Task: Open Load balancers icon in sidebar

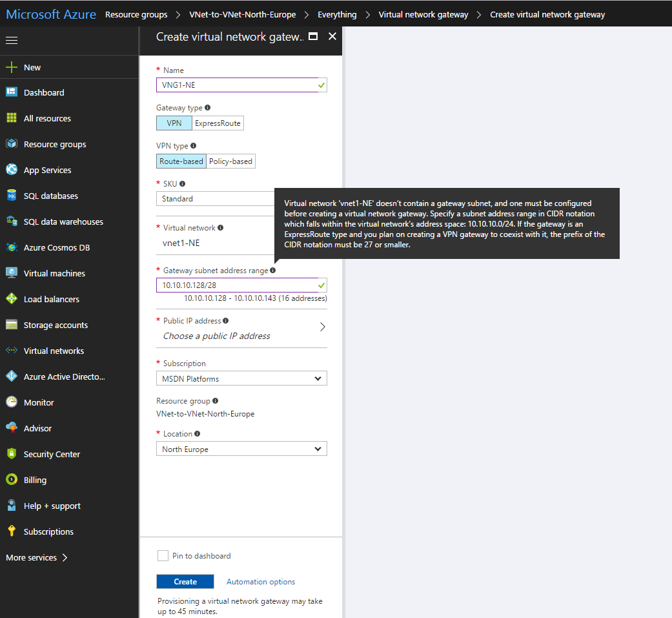Action: [x=12, y=299]
